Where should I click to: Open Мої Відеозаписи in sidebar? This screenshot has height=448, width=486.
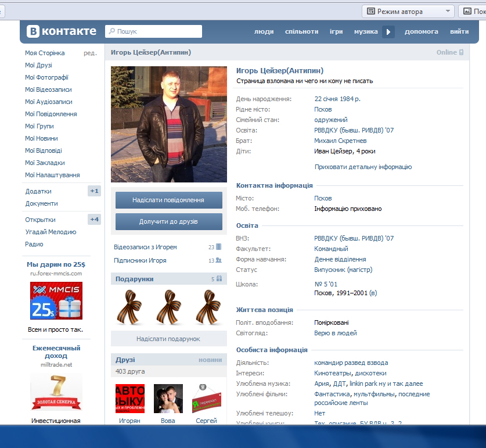coord(48,89)
